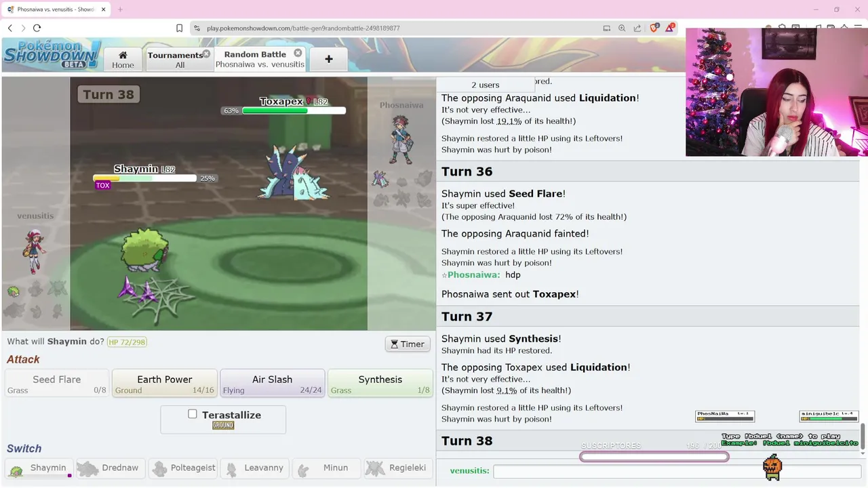
Task: Close the Phosnaiwa vs. venusitis browser tab
Action: coord(103,9)
